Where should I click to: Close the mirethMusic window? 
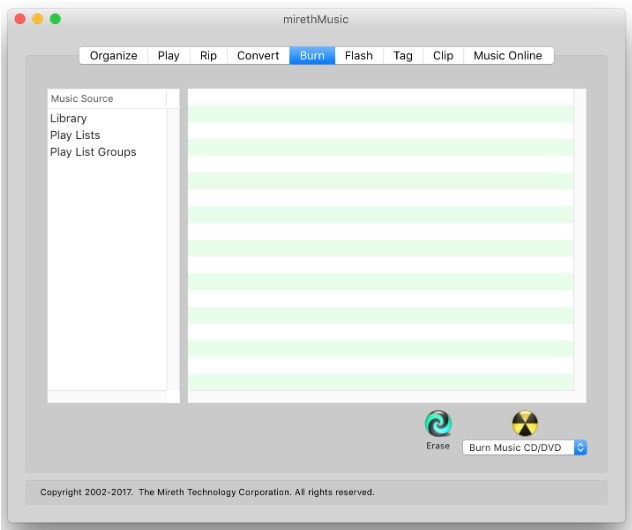click(x=20, y=19)
